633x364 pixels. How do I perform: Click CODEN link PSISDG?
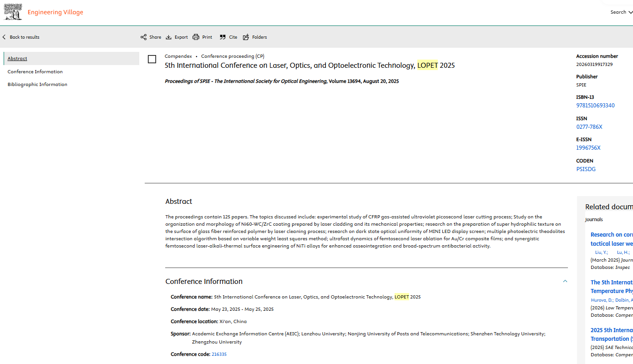tap(586, 169)
